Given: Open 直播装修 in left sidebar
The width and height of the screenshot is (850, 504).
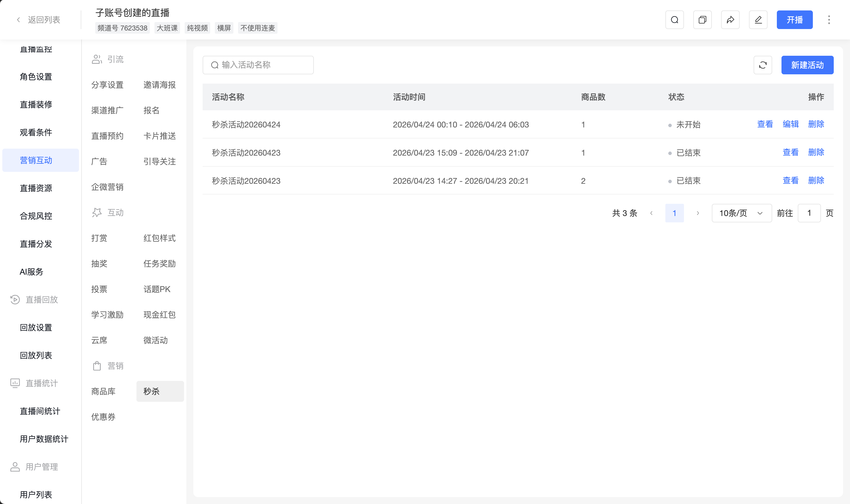Looking at the screenshot, I should coord(36,105).
